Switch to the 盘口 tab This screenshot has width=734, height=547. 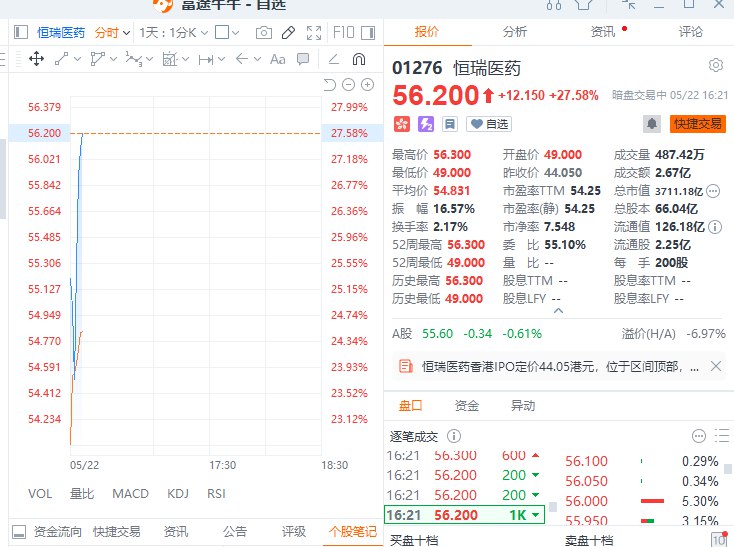pos(411,406)
